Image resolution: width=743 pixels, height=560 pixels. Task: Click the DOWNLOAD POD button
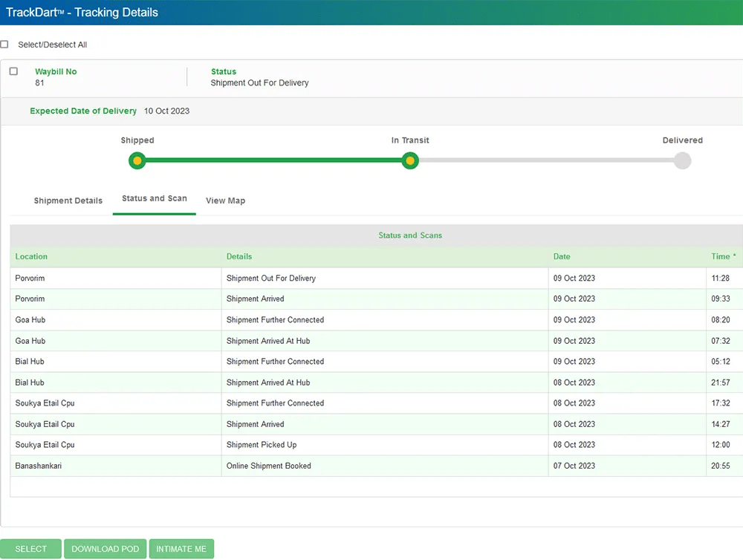point(105,548)
